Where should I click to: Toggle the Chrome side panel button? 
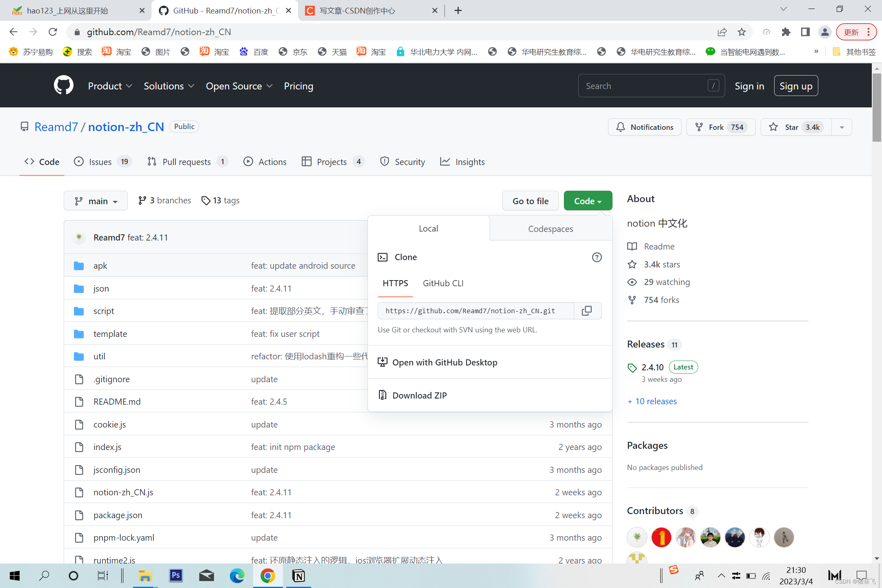click(x=805, y=32)
